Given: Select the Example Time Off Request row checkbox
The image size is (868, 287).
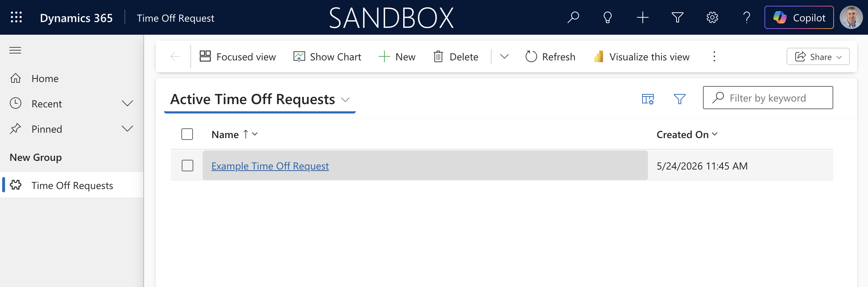Looking at the screenshot, I should [x=187, y=166].
